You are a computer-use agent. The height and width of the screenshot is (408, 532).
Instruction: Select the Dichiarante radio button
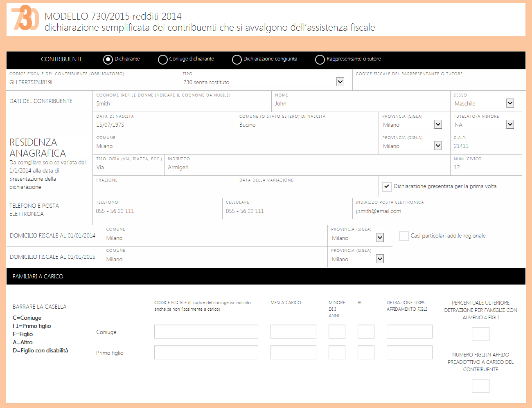(x=108, y=60)
